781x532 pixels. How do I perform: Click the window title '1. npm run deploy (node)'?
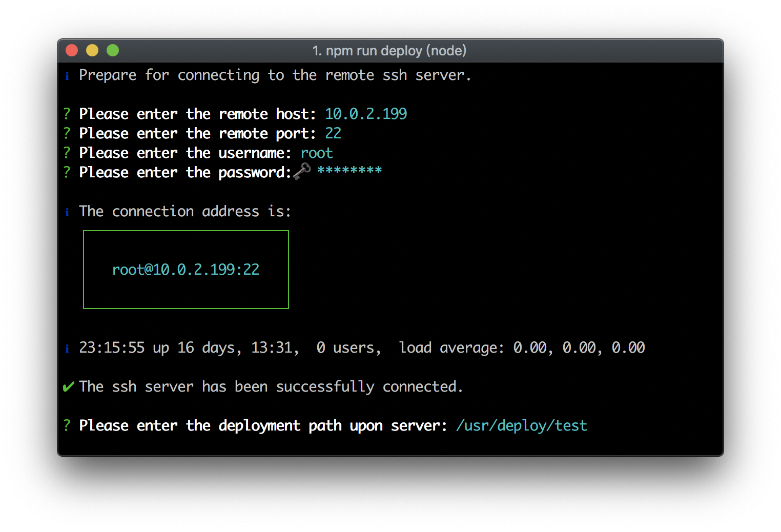(389, 51)
